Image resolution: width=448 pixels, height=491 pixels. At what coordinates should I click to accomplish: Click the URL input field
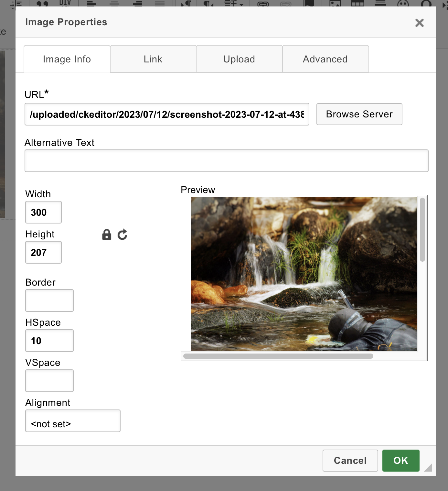pos(167,114)
